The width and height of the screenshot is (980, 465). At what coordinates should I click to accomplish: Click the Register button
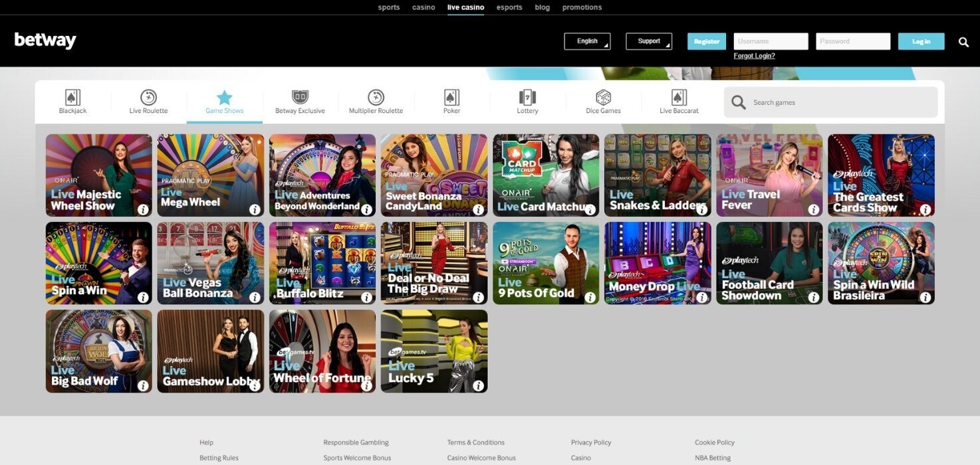[x=707, y=41]
